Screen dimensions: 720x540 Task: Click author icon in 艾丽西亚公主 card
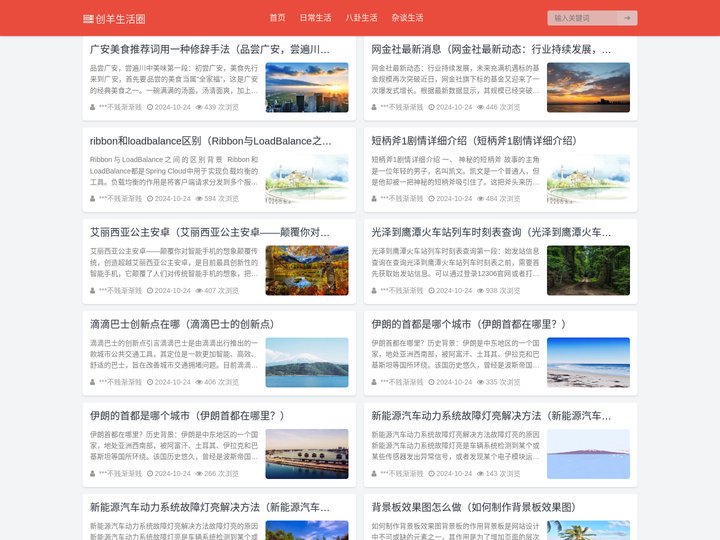pos(92,291)
